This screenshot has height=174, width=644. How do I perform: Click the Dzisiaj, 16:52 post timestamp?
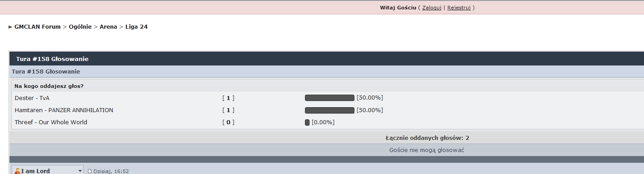tap(111, 171)
